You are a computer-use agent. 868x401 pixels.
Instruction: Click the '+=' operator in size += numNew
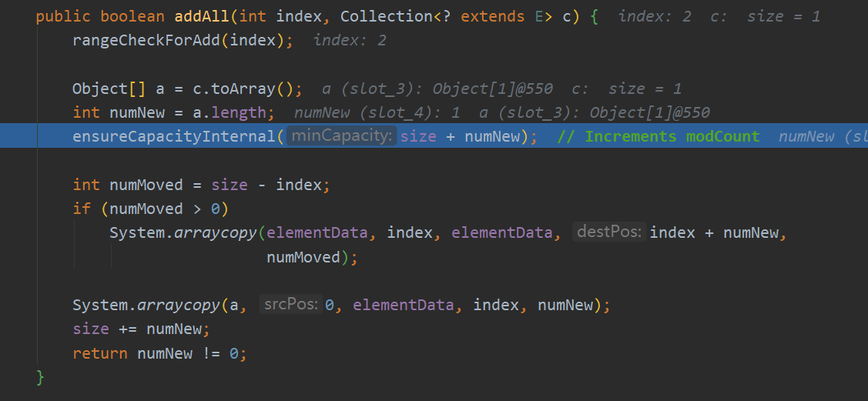pos(128,329)
